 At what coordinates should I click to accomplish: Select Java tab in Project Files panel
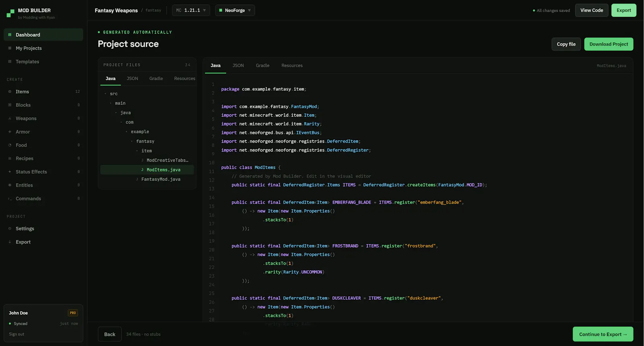(x=111, y=79)
